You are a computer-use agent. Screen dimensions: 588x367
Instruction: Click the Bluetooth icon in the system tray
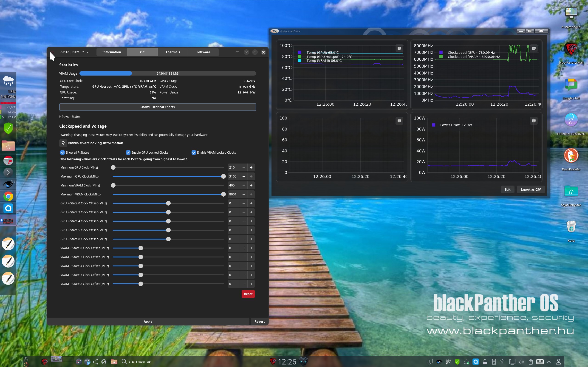502,362
